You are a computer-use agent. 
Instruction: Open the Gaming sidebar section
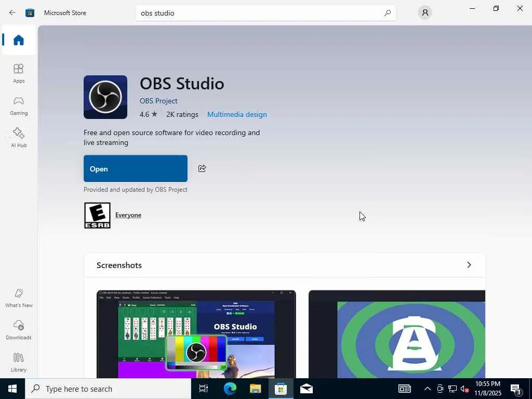point(19,106)
